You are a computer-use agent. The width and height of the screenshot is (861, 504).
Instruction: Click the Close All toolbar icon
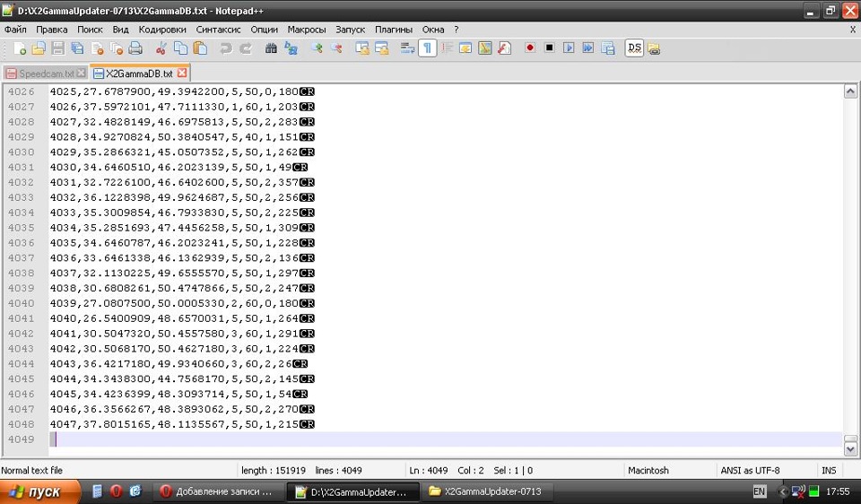pyautogui.click(x=117, y=48)
